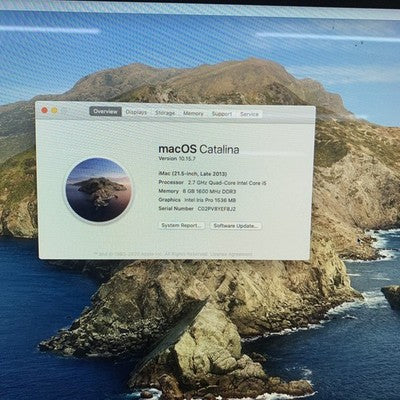Close the About This Mac window

(44, 110)
